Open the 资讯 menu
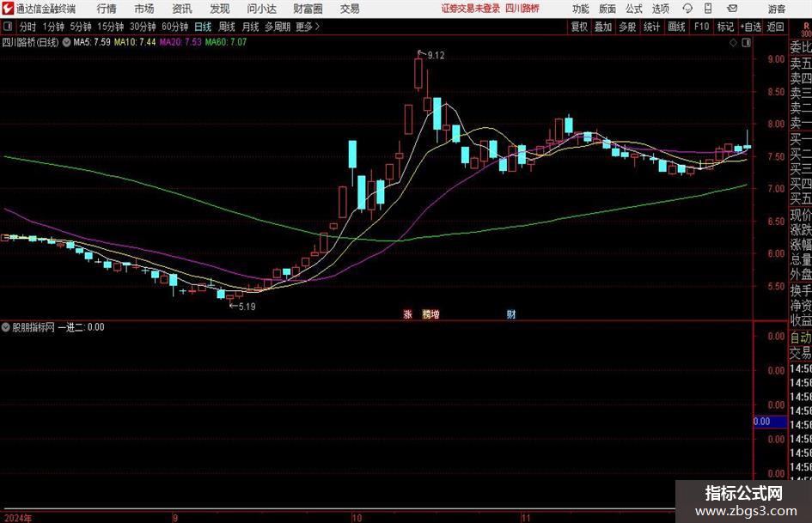The width and height of the screenshot is (812, 523). 182,9
